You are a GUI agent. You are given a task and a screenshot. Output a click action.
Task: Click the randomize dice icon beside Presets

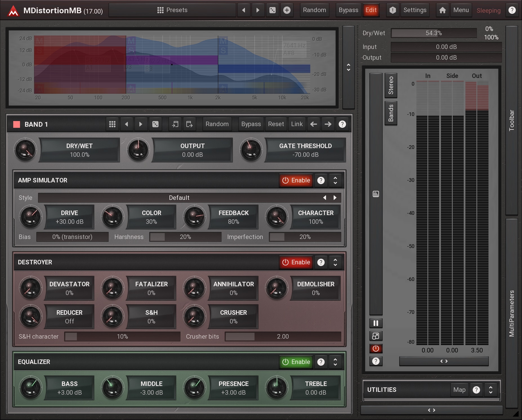272,10
